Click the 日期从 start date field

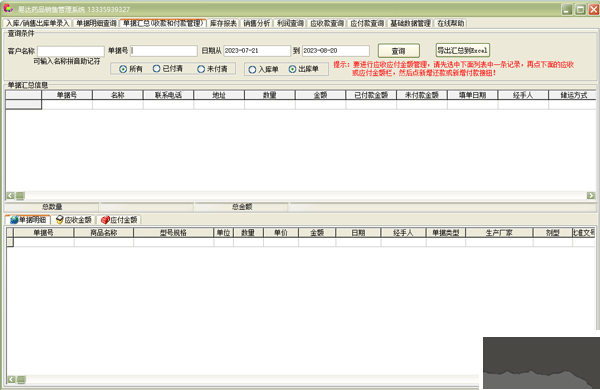point(257,51)
